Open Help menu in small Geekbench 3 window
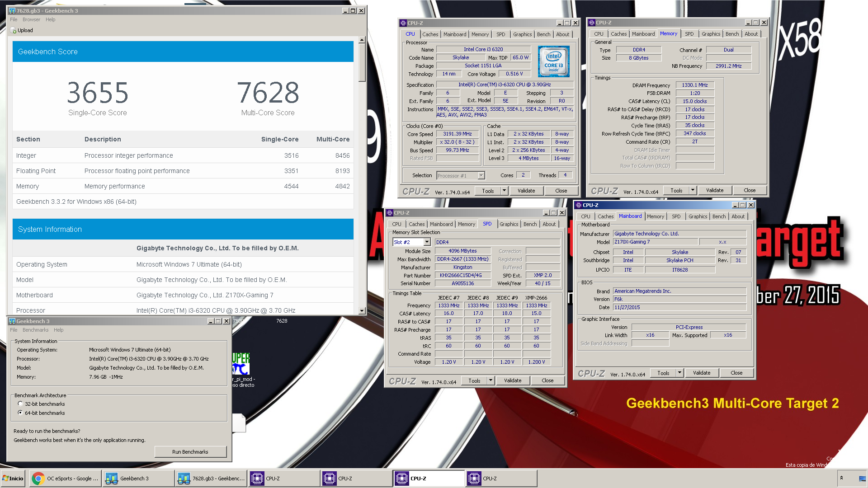The width and height of the screenshot is (868, 488). pyautogui.click(x=59, y=330)
